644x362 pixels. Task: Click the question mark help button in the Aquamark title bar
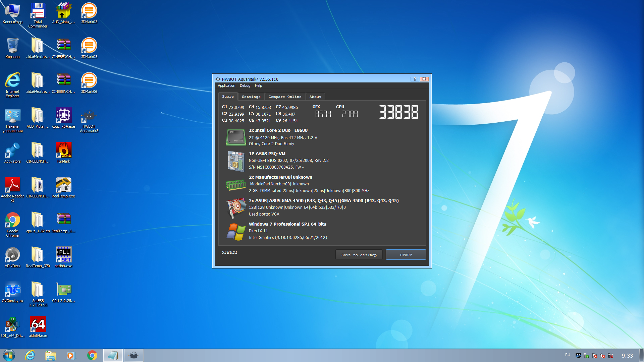pos(415,79)
